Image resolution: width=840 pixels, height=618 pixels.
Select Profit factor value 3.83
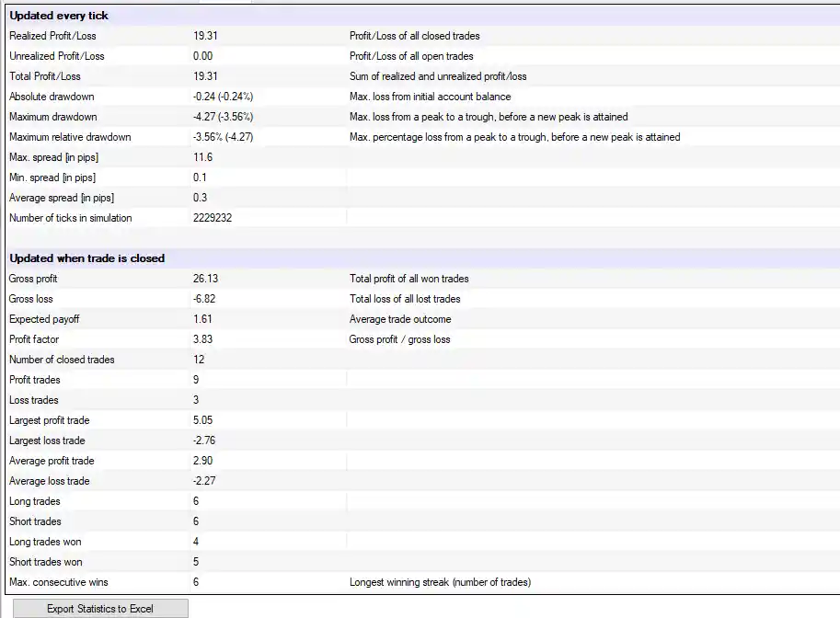(x=202, y=339)
